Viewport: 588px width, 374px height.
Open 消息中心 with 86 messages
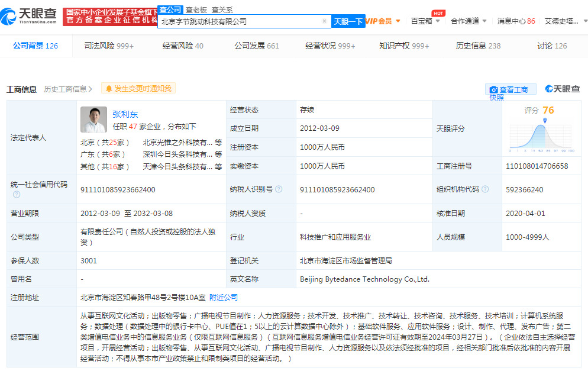pyautogui.click(x=516, y=21)
